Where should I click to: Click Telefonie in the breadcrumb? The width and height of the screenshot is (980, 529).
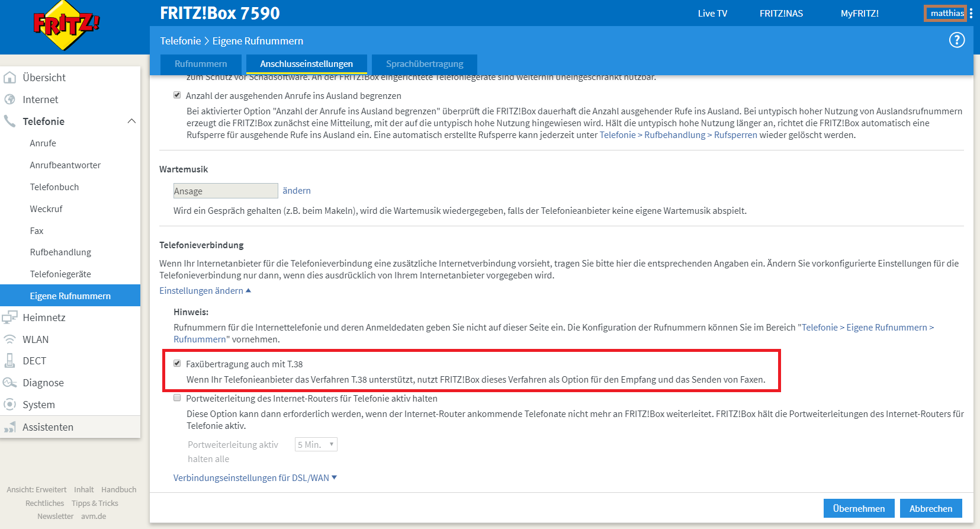point(181,41)
